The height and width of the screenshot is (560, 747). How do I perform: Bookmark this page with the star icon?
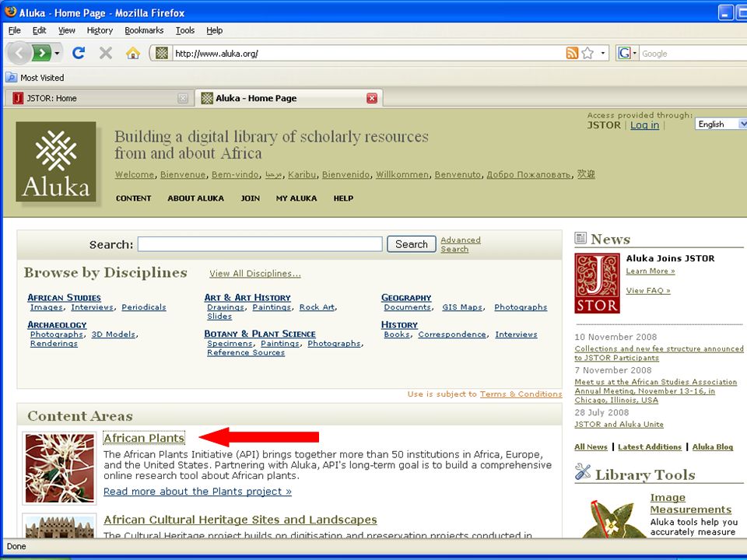(x=587, y=53)
